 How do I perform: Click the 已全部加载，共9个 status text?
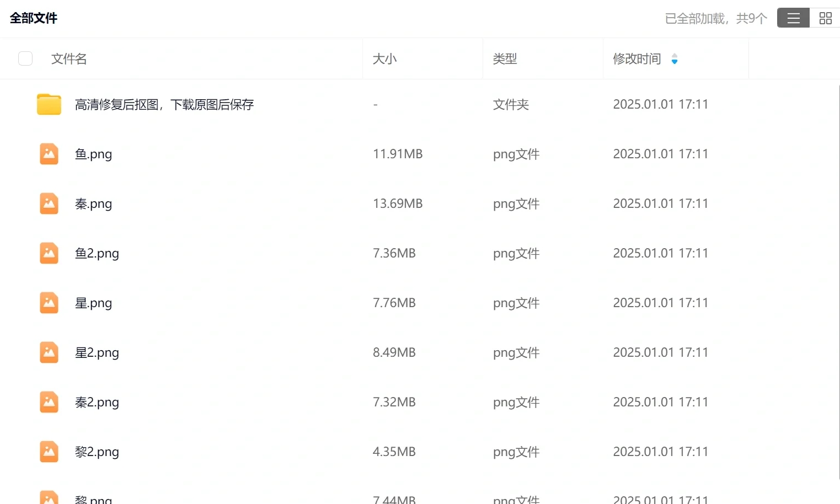(x=716, y=19)
